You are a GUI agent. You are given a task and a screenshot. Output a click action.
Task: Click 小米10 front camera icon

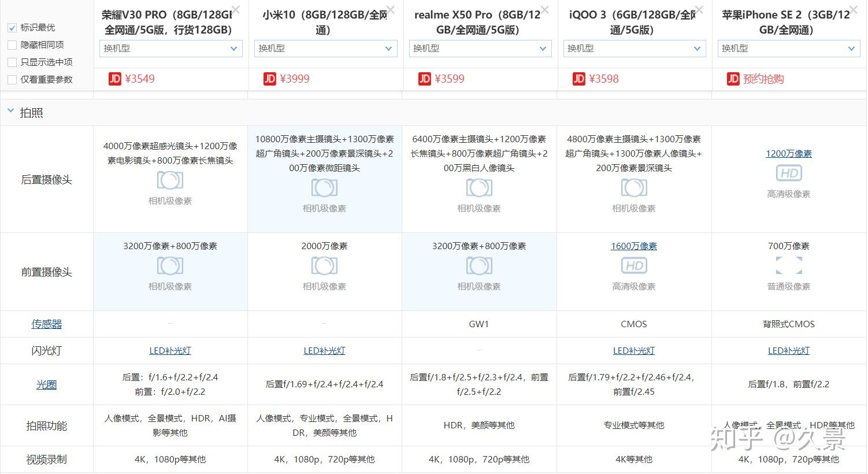[x=324, y=265]
